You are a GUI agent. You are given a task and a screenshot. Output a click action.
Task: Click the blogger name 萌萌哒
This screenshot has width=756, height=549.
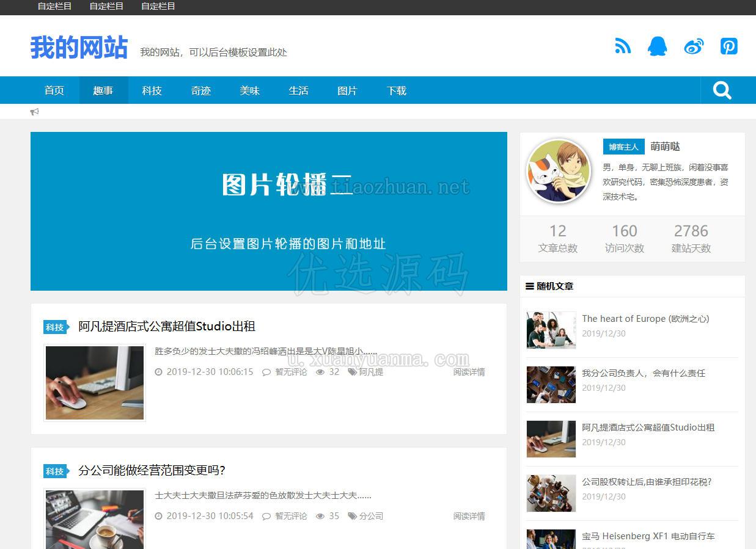tap(665, 147)
